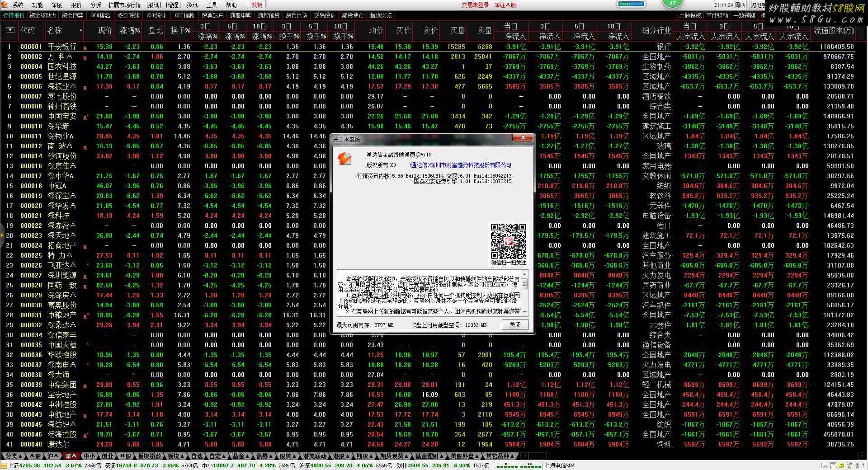Open the 工具 menu
Screen dimensions: 868x470
click(x=212, y=5)
